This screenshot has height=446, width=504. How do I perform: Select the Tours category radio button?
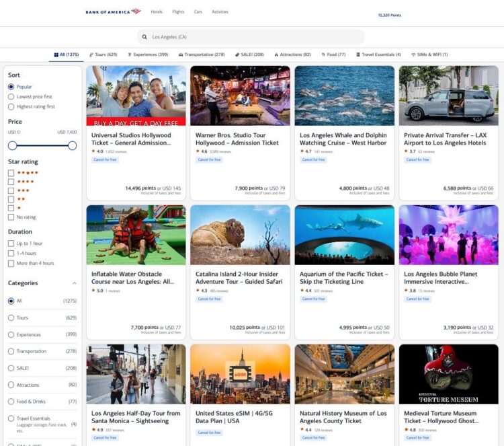[11, 318]
